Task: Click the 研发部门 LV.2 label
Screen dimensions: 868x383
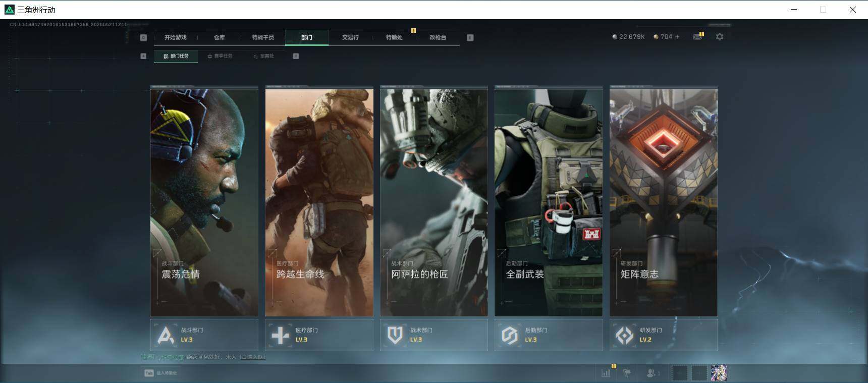Action: pos(645,340)
